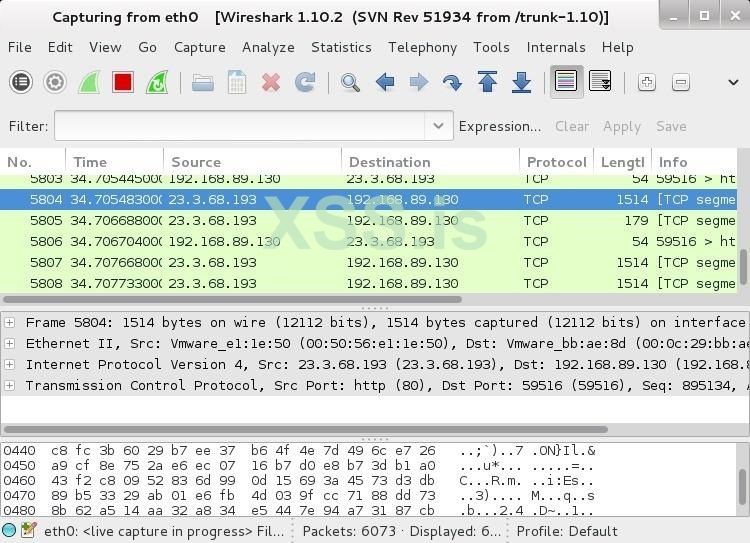This screenshot has width=750, height=543.
Task: Click the expert info circle in status bar
Action: click(x=9, y=530)
